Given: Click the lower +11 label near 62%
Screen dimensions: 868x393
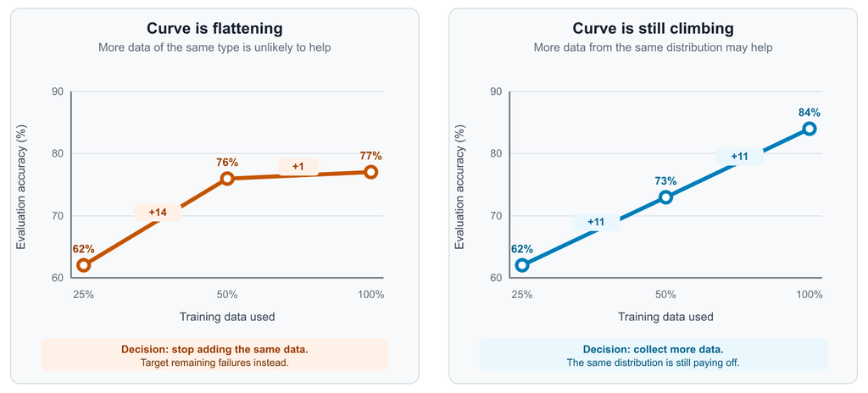Looking at the screenshot, I should click(596, 222).
